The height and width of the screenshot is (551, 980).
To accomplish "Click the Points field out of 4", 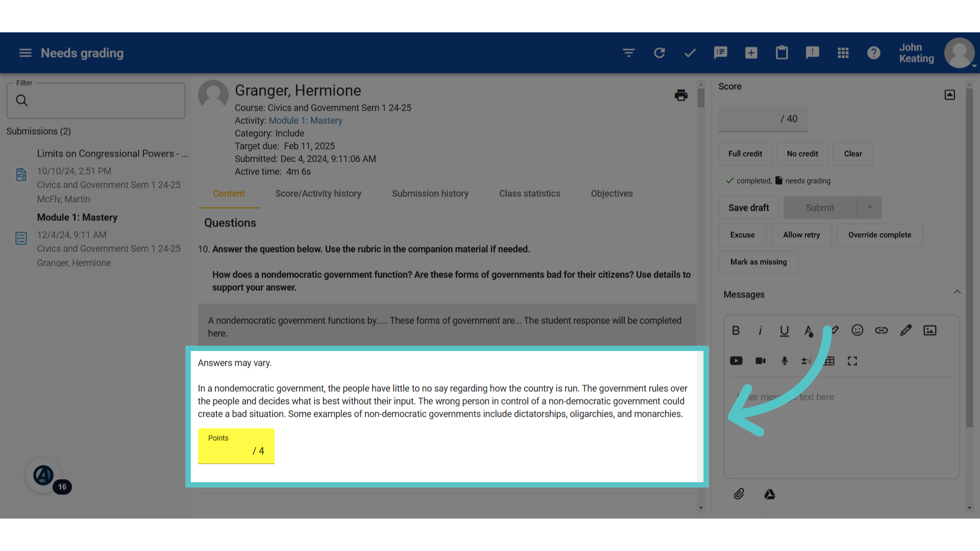I will (x=236, y=446).
